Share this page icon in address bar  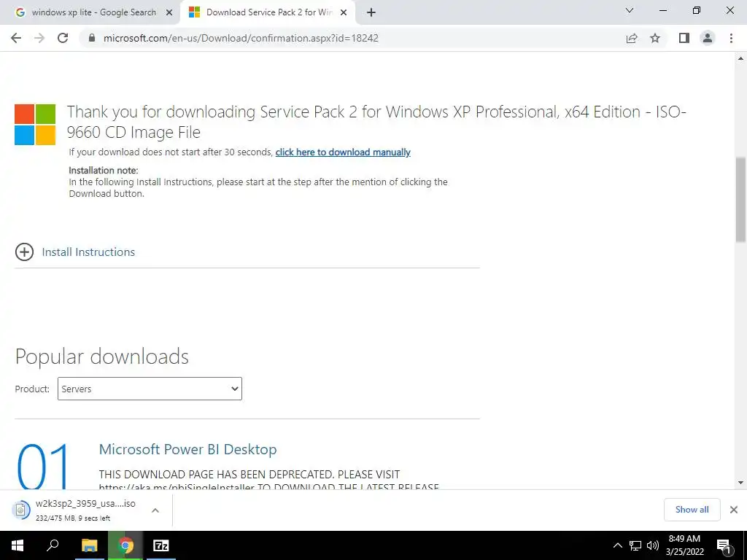coord(632,38)
